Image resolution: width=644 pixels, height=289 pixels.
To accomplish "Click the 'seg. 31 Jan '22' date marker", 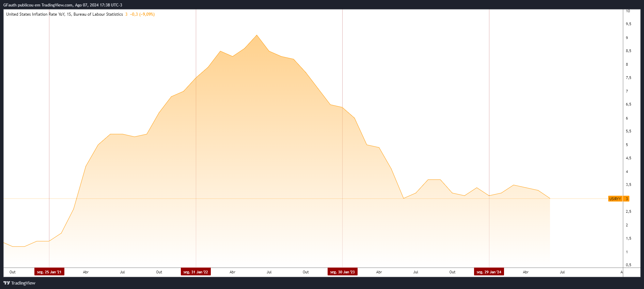I will [196, 272].
